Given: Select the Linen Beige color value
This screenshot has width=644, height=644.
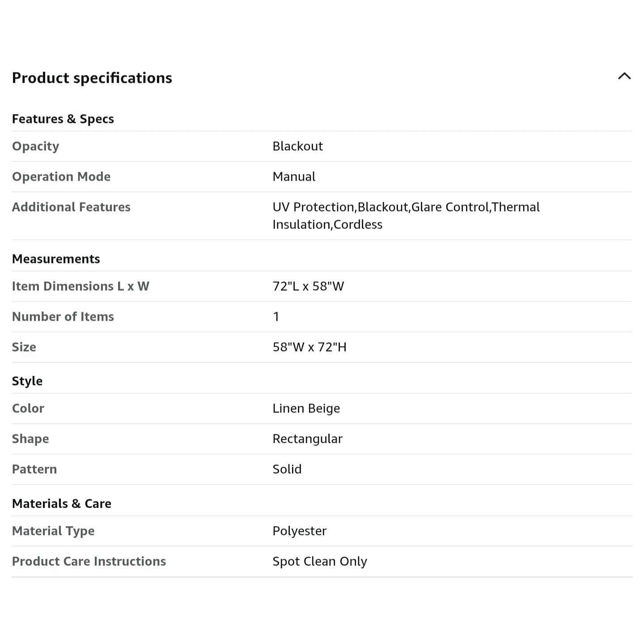Looking at the screenshot, I should point(306,408).
